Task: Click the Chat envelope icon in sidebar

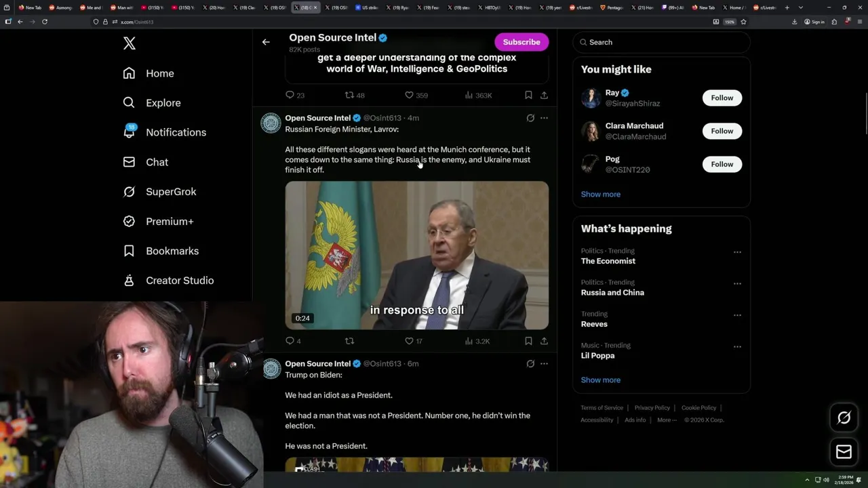Action: click(129, 162)
